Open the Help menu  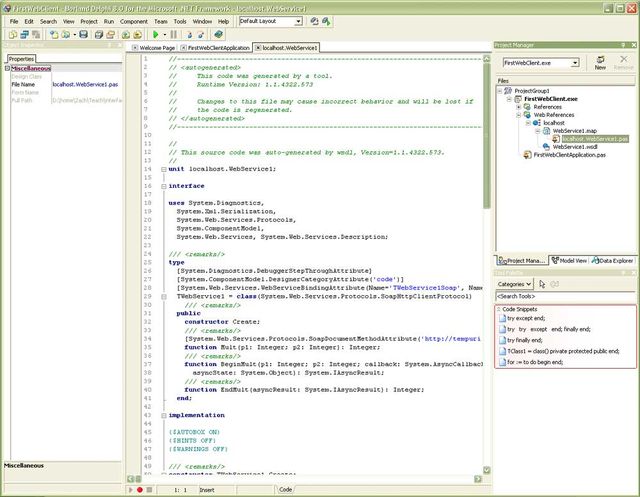click(x=223, y=21)
